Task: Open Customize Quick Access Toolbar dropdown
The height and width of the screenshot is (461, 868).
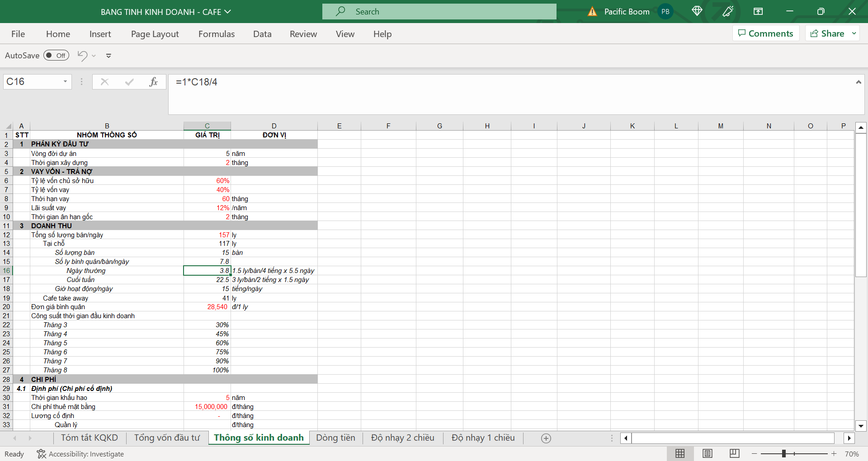Action: (108, 56)
